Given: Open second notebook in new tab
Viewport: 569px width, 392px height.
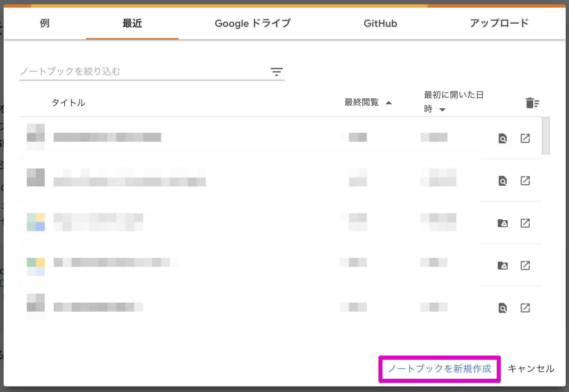Looking at the screenshot, I should [525, 181].
